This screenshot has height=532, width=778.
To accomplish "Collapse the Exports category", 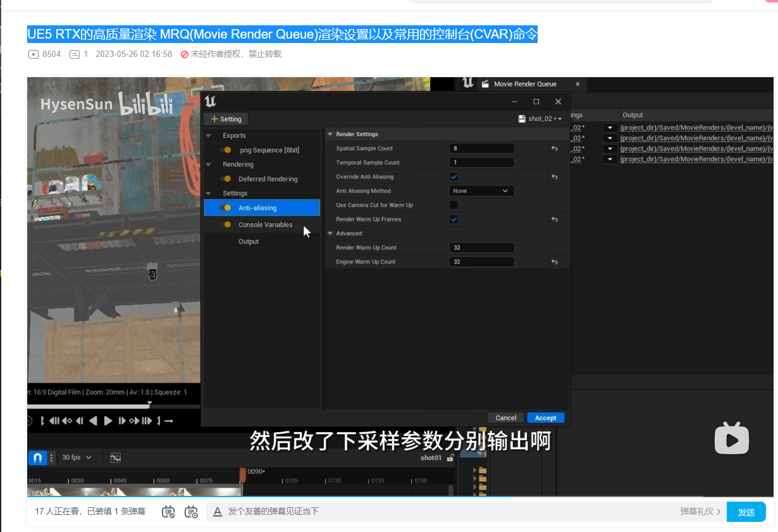I will point(208,135).
